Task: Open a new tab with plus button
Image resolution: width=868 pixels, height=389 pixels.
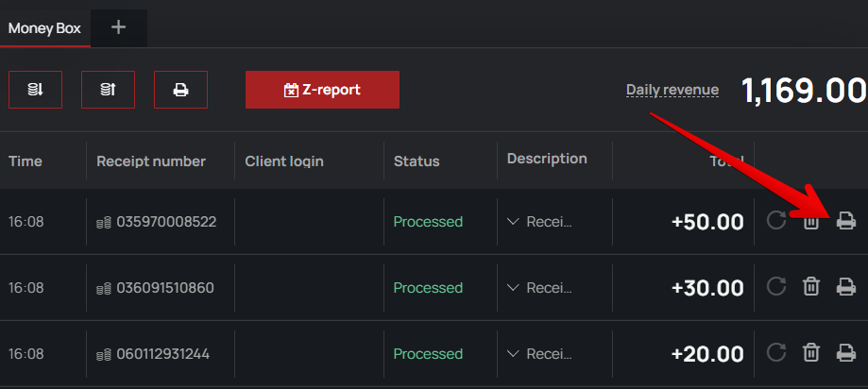Action: pos(118,27)
